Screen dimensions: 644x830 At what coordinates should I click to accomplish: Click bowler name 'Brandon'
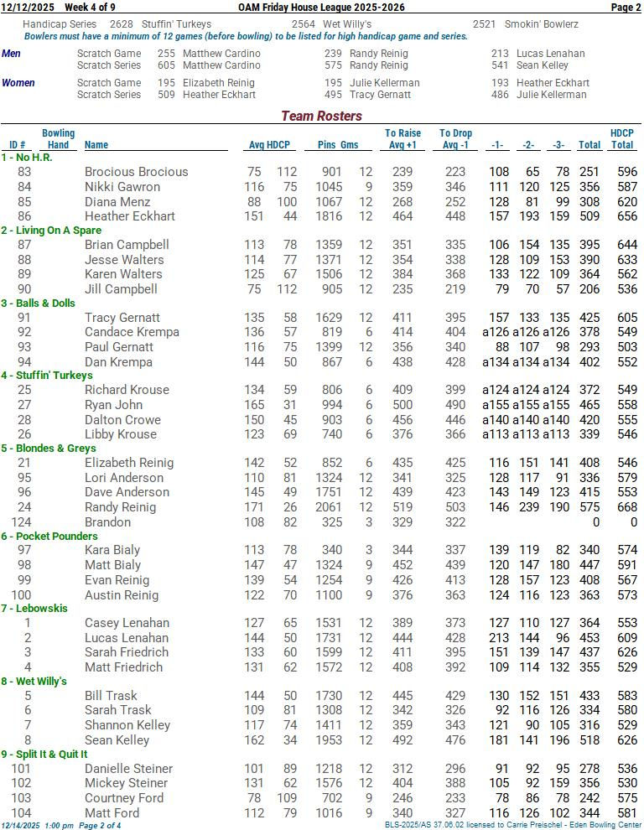[108, 522]
